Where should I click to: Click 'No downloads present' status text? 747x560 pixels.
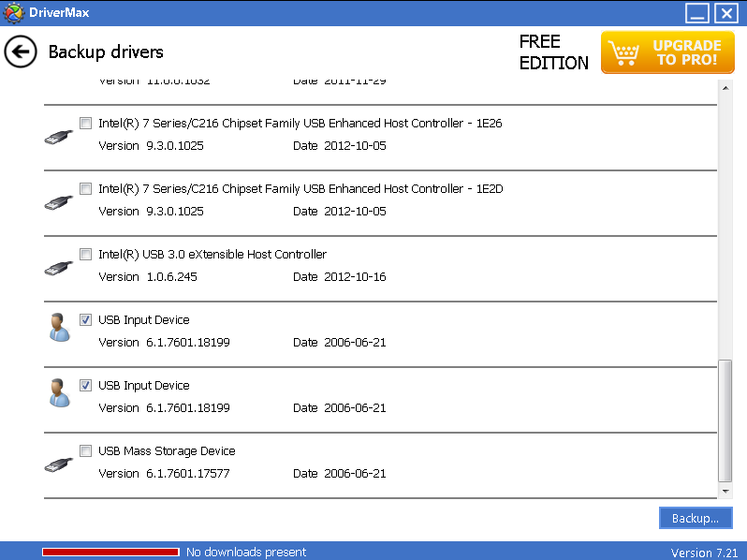point(246,552)
